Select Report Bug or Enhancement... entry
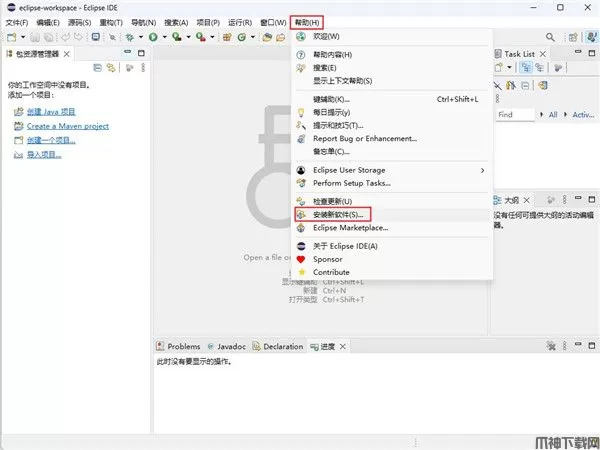Viewport: 600px width, 450px height. 392,139
